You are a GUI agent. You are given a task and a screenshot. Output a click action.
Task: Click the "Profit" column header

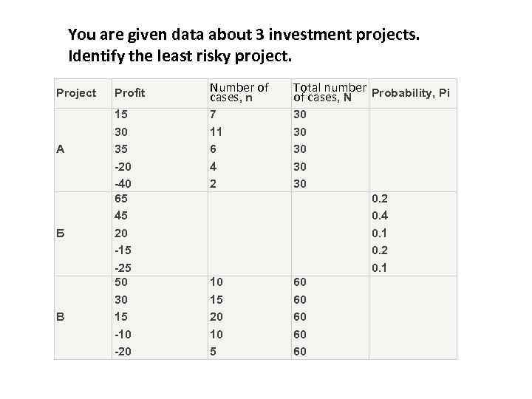pos(129,93)
